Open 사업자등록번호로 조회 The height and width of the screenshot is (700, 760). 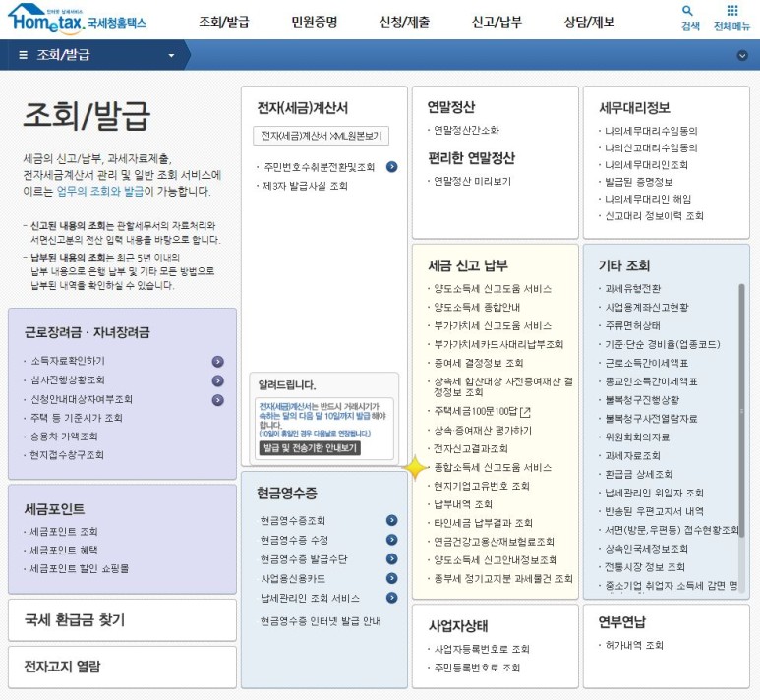click(482, 649)
